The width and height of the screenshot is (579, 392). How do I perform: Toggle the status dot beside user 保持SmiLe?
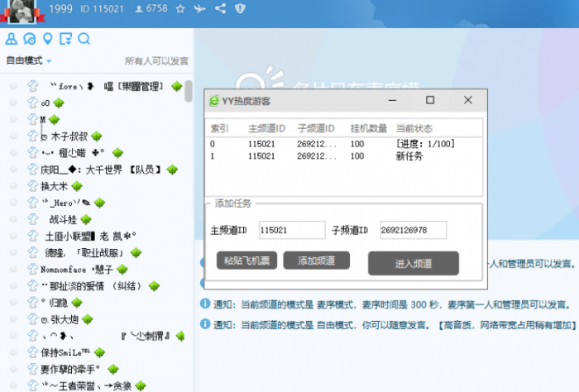13,352
